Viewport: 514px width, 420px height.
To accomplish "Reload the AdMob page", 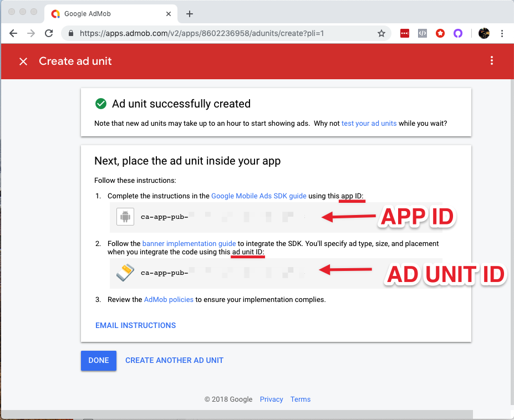I will (x=49, y=33).
